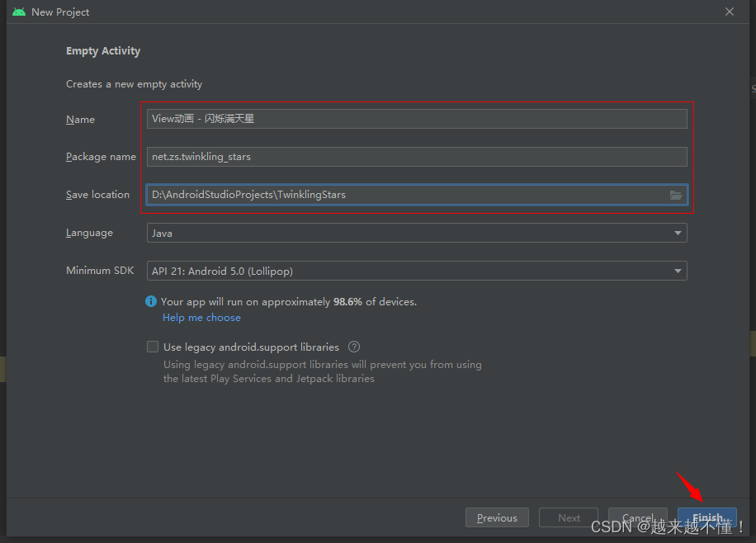Image resolution: width=756 pixels, height=543 pixels.
Task: Click the folder browse icon in Save location
Action: (x=675, y=195)
